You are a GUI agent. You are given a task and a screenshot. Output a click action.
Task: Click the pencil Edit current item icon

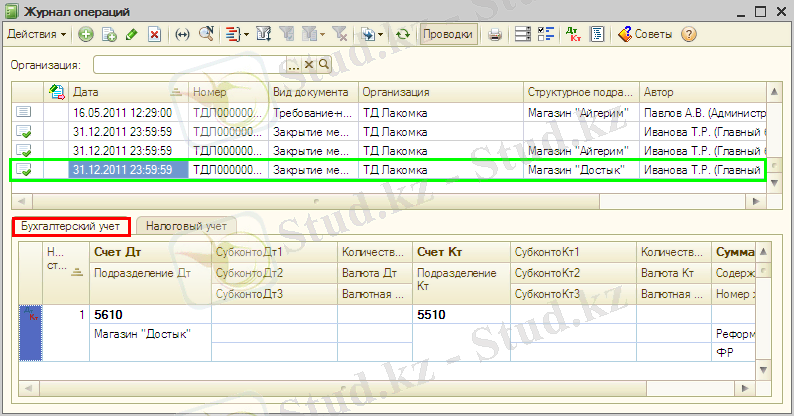[132, 34]
